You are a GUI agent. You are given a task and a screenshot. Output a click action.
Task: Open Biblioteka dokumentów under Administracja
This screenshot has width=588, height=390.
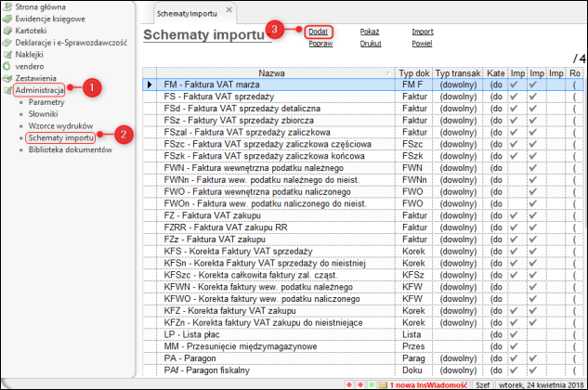70,149
